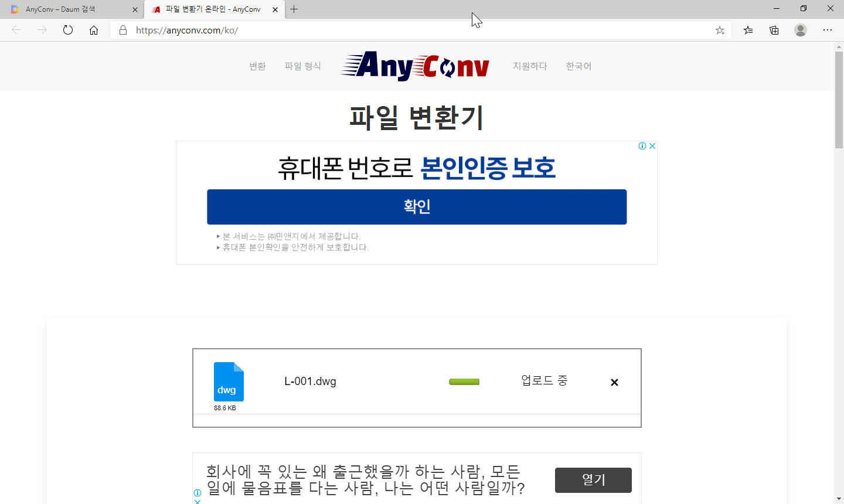Open the Favorites list icon

(748, 30)
